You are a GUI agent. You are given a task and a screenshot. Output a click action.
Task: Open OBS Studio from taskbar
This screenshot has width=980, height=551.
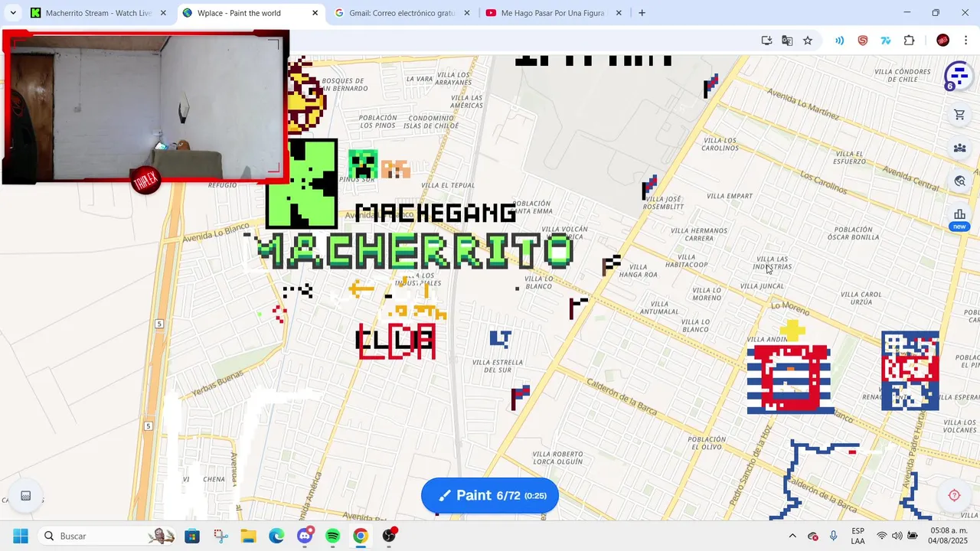coord(389,536)
